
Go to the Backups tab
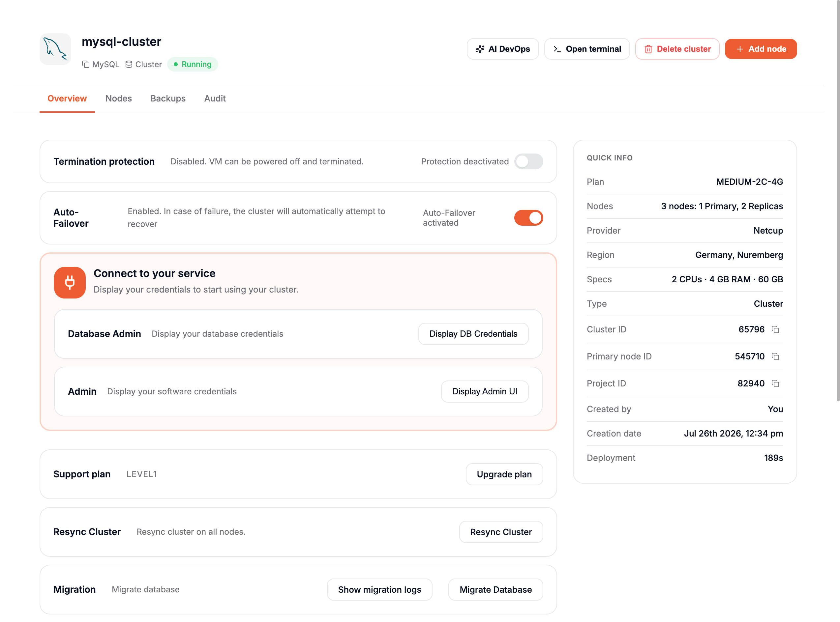point(168,99)
